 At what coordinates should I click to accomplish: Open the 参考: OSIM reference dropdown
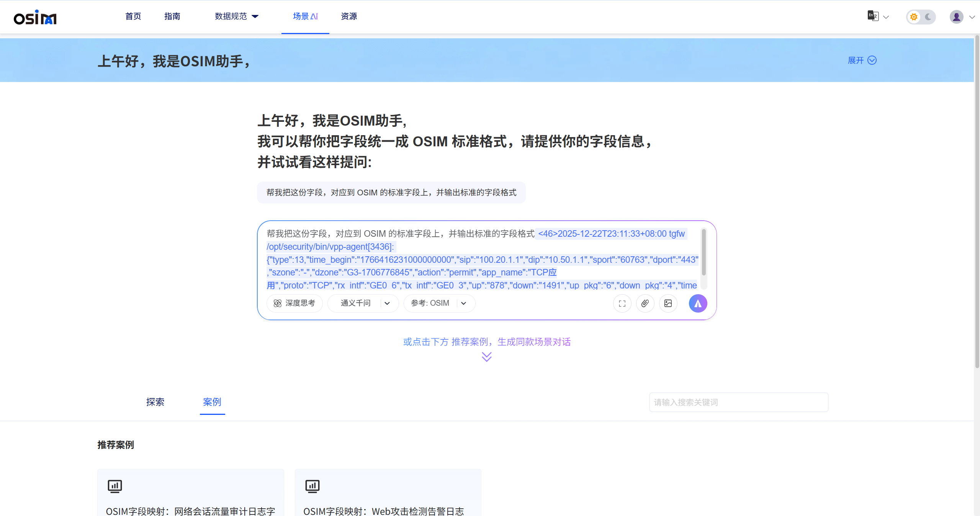439,303
